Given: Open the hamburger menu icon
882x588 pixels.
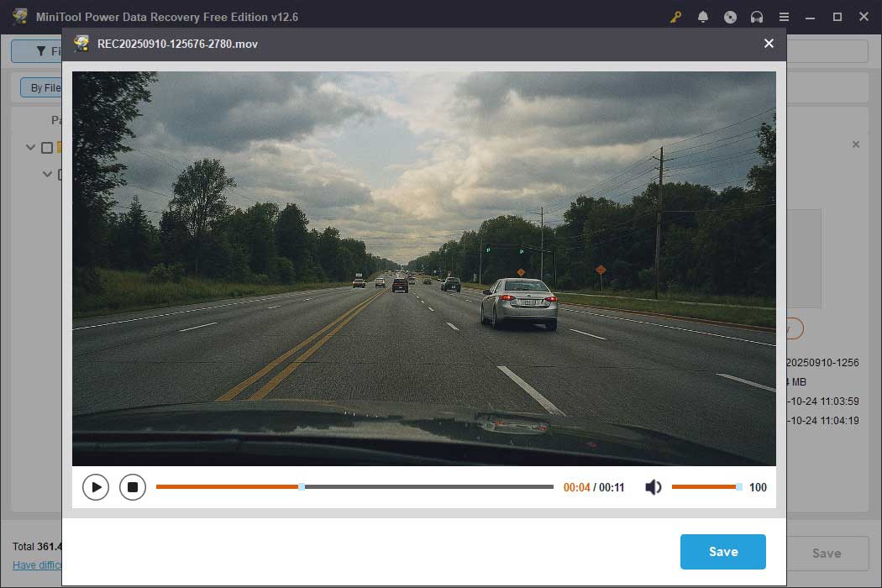Looking at the screenshot, I should (x=784, y=16).
